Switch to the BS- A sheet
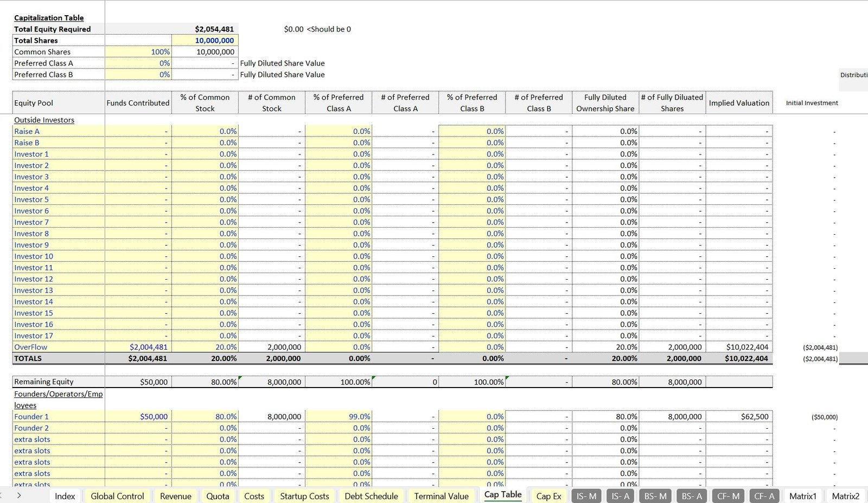The height and width of the screenshot is (503, 868). [x=692, y=496]
